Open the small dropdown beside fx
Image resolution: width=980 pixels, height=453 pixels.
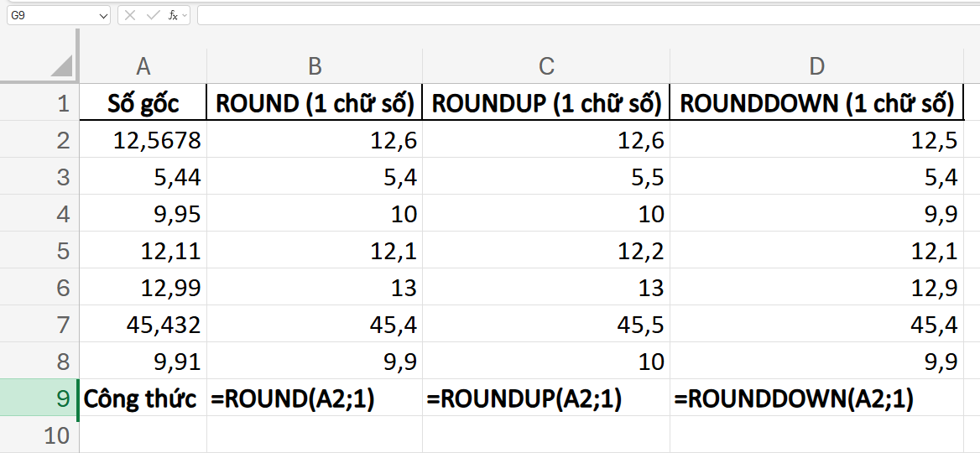tap(185, 15)
